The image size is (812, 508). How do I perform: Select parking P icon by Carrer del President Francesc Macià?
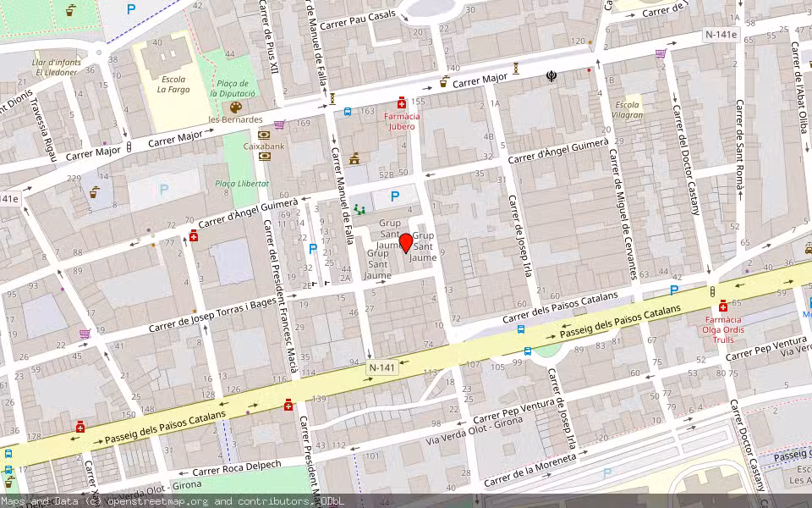(313, 249)
